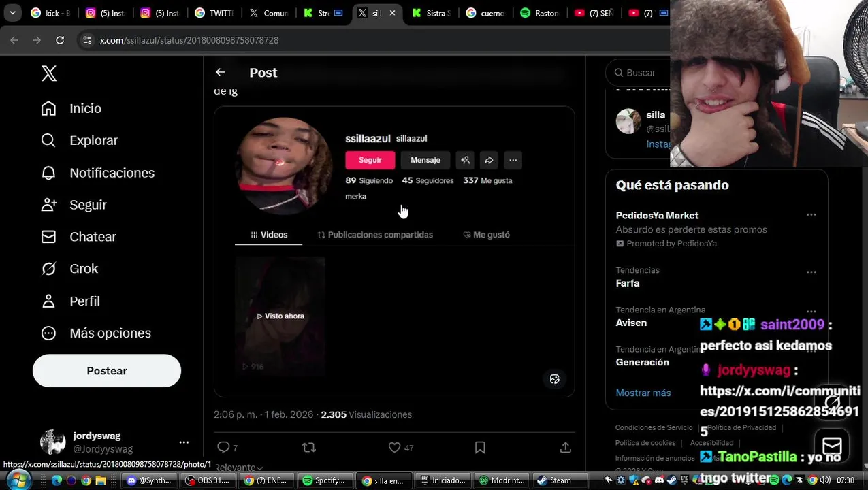Open PedidosYa Market promoted trend
Image resolution: width=868 pixels, height=490 pixels.
716,229
